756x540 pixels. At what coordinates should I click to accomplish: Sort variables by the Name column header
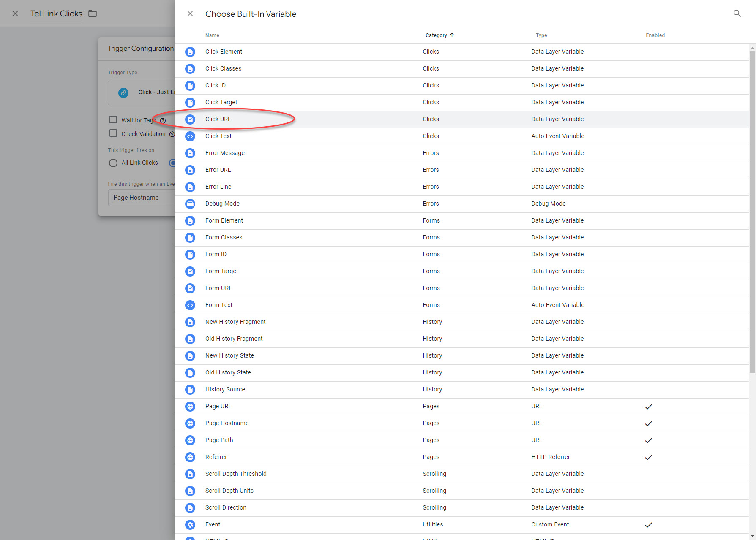pyautogui.click(x=212, y=35)
